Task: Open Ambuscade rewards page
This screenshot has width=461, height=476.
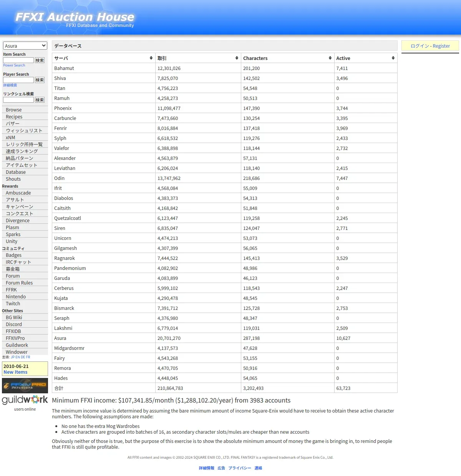Action: [25, 193]
